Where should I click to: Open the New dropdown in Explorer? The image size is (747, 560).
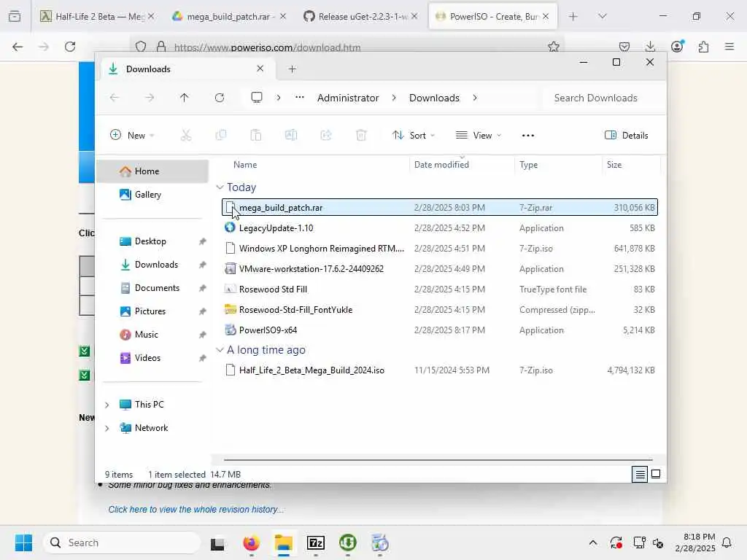[x=132, y=135]
